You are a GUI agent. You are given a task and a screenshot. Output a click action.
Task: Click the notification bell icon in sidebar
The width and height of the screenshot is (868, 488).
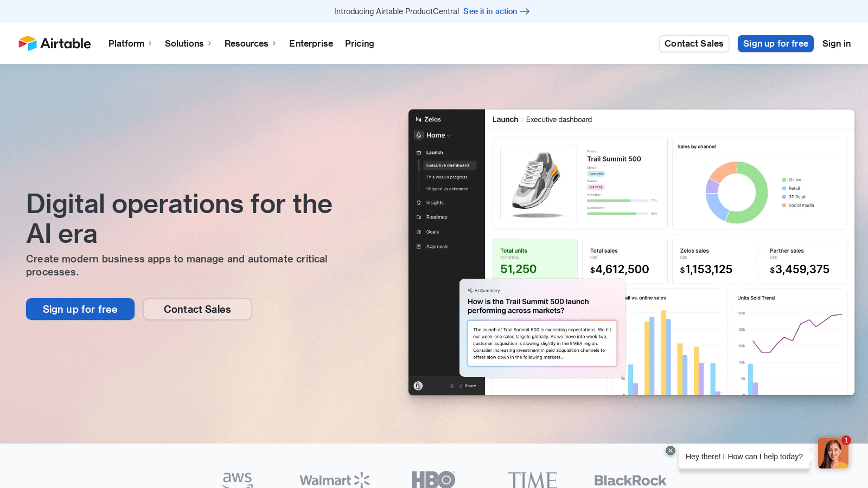coord(452,386)
